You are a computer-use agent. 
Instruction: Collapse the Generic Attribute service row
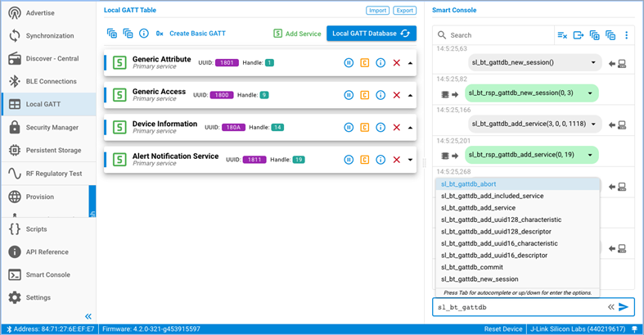411,63
